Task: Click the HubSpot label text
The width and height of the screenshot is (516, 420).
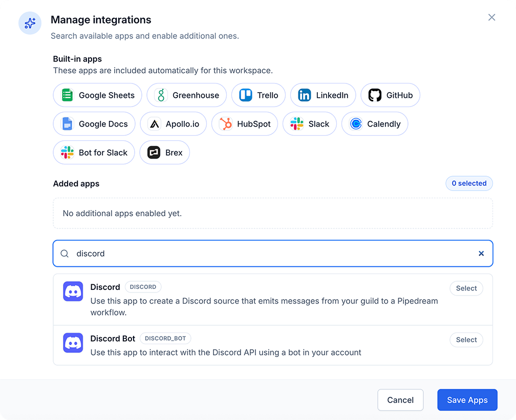Action: tap(254, 124)
